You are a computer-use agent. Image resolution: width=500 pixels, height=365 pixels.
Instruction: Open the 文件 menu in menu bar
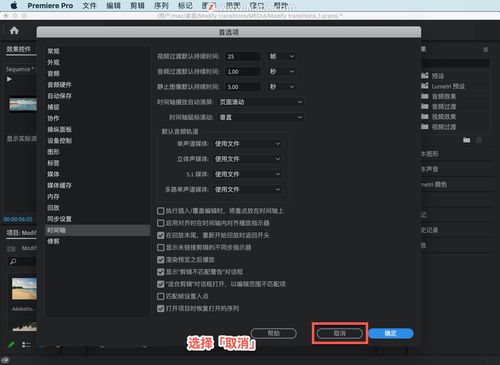89,6
